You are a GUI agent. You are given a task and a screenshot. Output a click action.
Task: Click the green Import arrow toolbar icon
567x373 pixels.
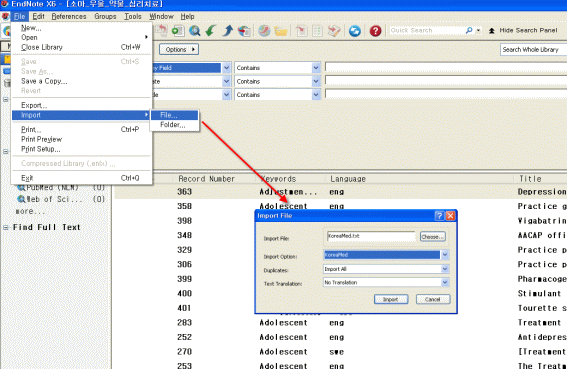coord(211,31)
